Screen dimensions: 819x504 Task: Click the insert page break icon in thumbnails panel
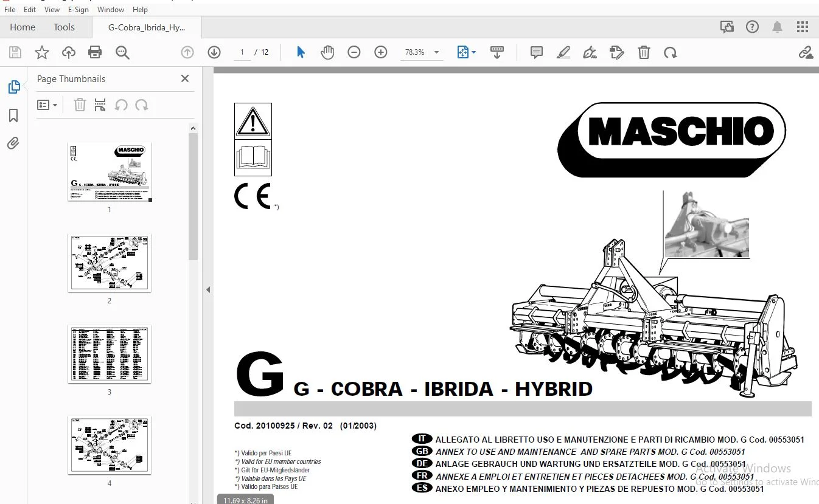(100, 105)
